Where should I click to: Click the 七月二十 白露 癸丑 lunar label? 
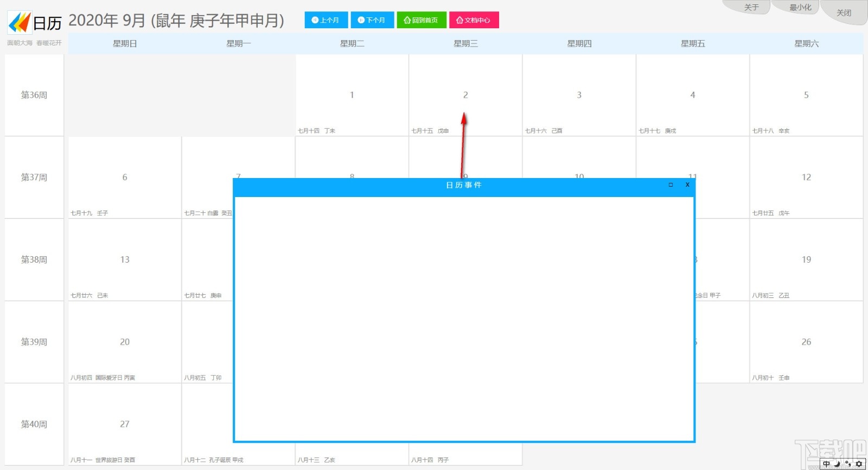click(208, 213)
